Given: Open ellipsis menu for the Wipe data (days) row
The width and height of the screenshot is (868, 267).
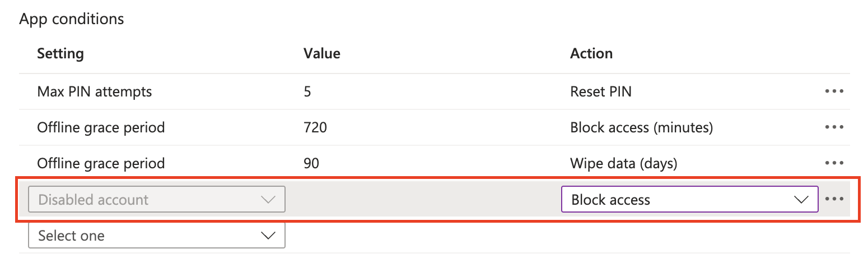Looking at the screenshot, I should pos(834,163).
